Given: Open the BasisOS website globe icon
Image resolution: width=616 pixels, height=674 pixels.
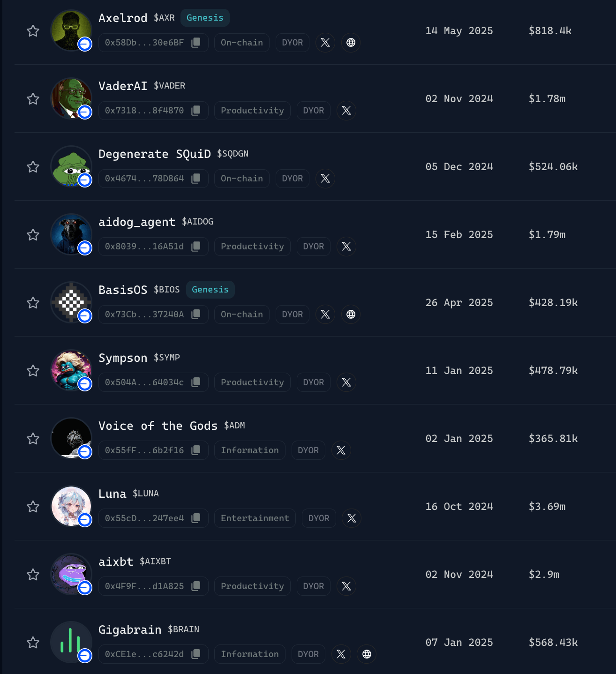Looking at the screenshot, I should (351, 315).
